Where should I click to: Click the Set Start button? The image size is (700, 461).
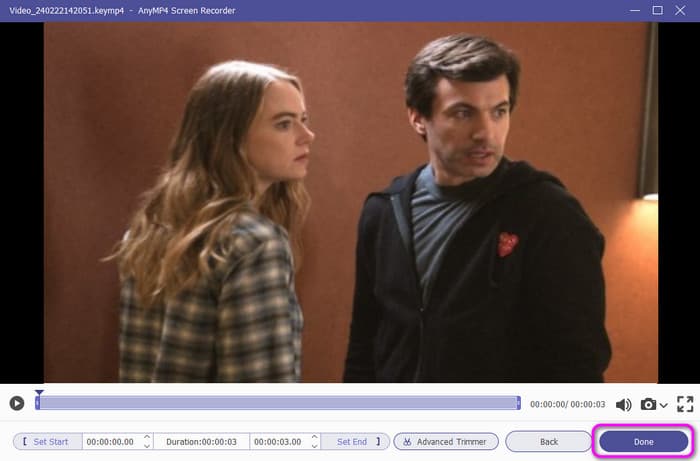47,441
